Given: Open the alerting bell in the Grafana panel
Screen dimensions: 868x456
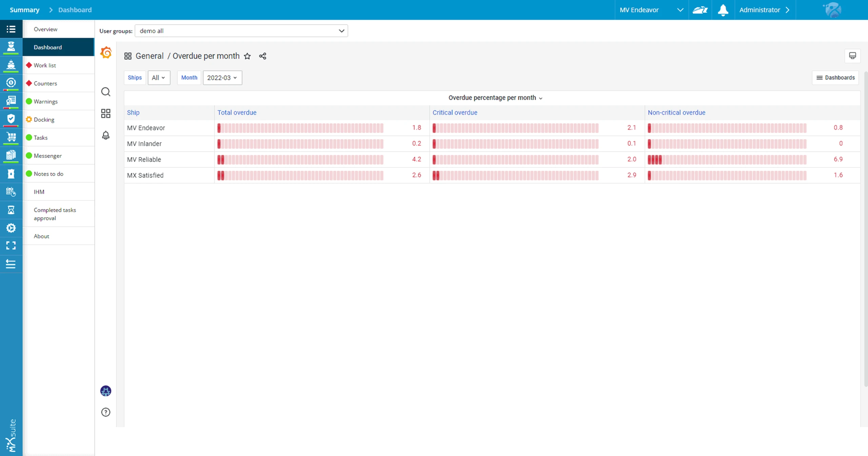Looking at the screenshot, I should (106, 135).
